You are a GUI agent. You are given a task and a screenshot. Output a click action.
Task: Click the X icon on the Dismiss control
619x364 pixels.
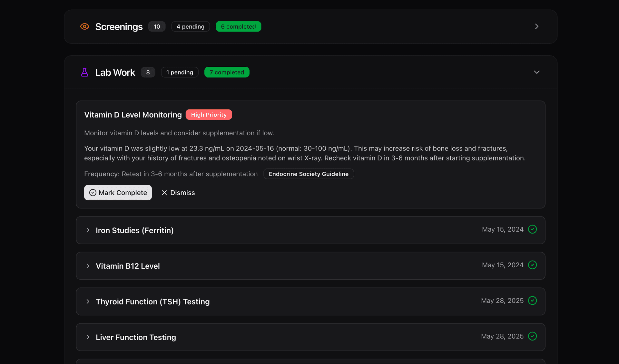coord(164,192)
